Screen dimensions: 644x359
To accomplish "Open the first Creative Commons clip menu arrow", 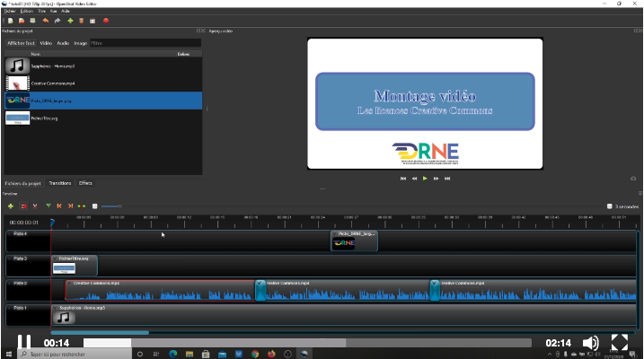I will point(69,283).
